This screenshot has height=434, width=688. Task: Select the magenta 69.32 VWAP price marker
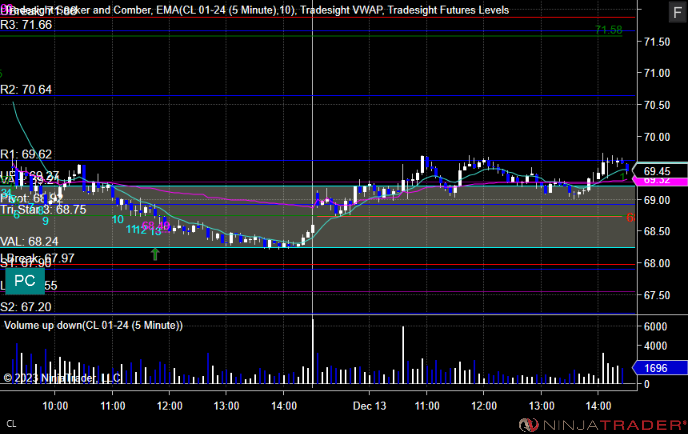661,181
